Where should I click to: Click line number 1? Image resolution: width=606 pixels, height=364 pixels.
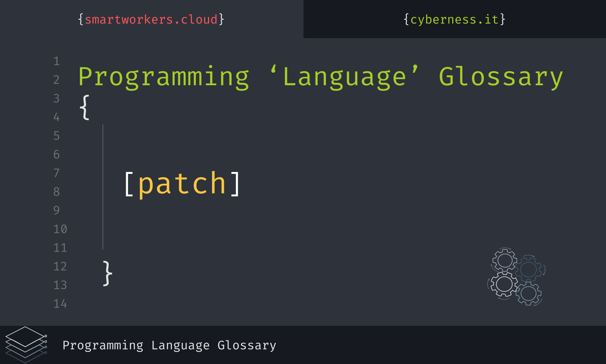point(56,61)
